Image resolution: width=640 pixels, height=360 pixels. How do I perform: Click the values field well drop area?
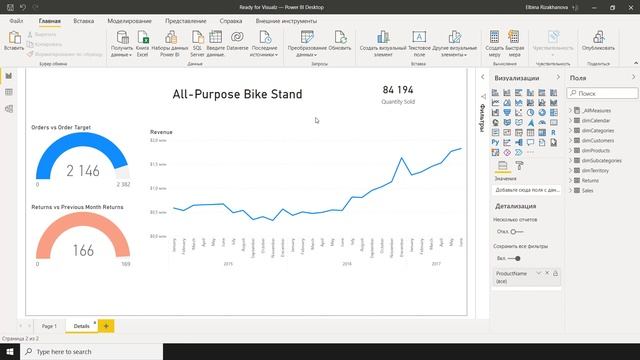tap(526, 190)
